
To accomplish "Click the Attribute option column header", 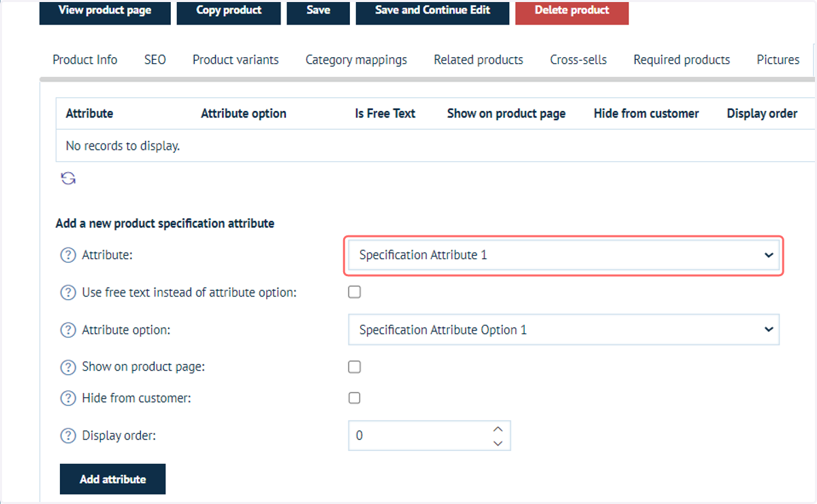I will click(x=244, y=114).
